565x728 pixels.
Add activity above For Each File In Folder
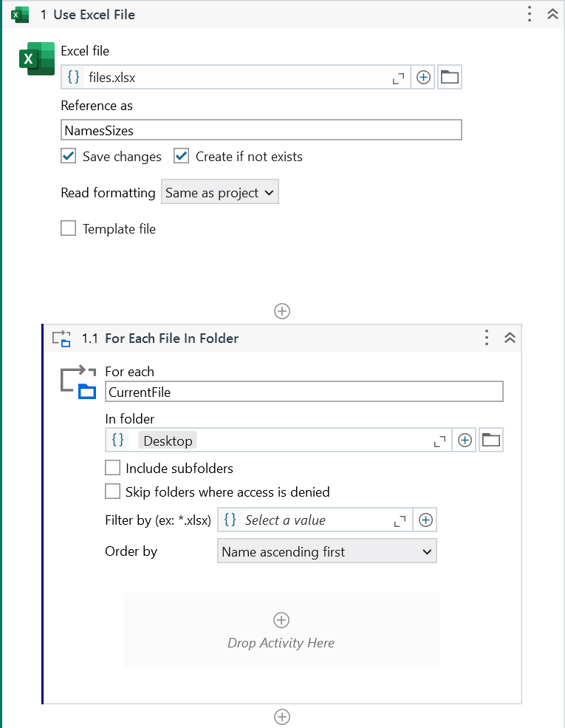tap(281, 311)
